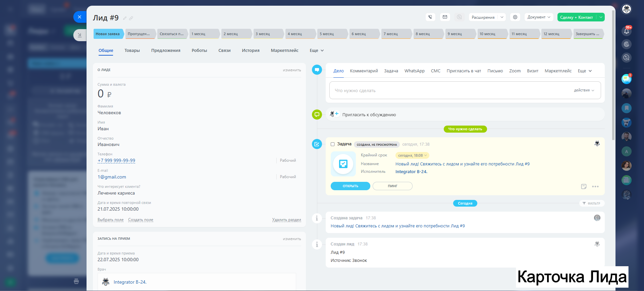
Task: Click the envelope email icon in header
Action: tap(445, 17)
